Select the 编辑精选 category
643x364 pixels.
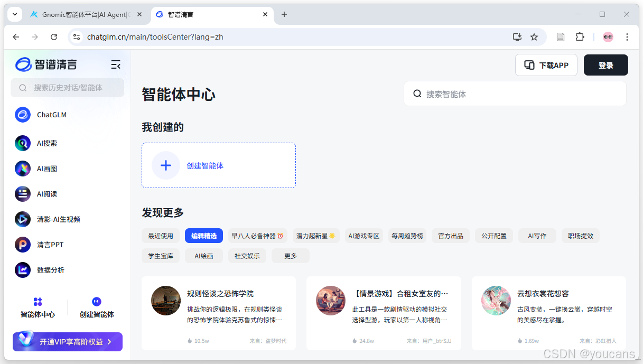coord(204,236)
